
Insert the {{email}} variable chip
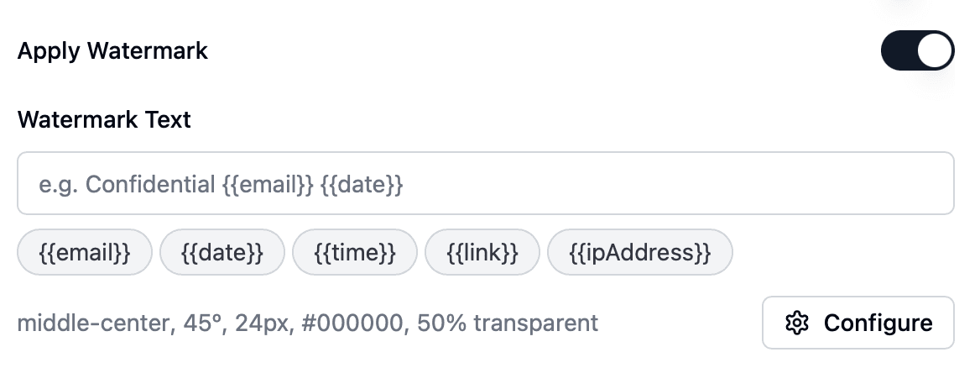click(x=85, y=252)
